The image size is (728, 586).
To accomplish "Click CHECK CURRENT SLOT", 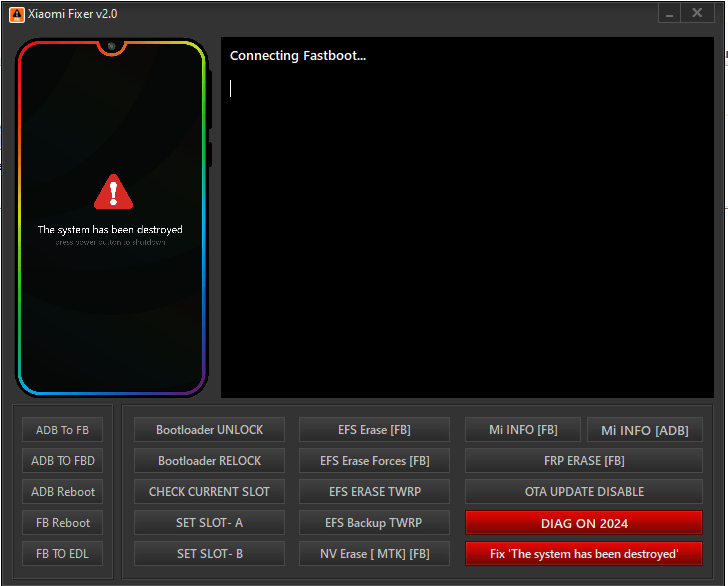I will 209,492.
